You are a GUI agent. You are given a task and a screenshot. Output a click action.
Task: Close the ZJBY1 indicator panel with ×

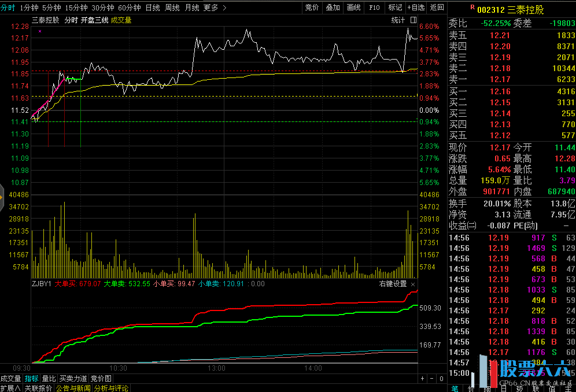pos(413,284)
